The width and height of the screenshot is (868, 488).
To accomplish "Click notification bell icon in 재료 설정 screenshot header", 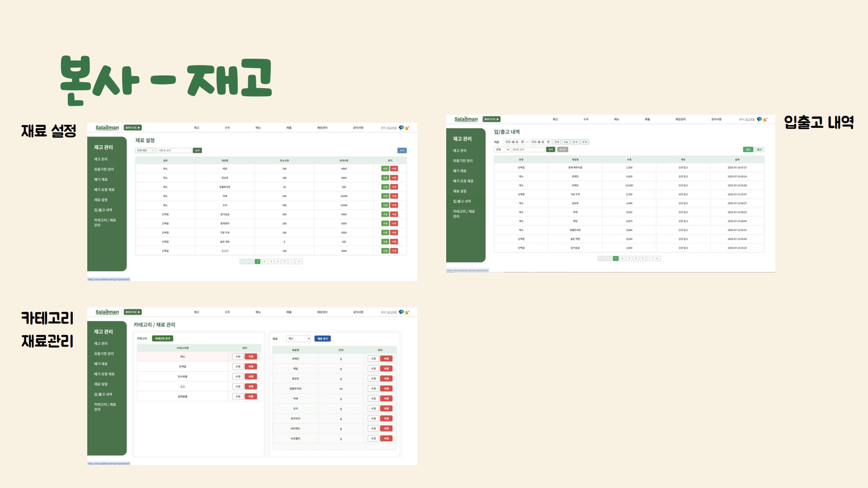I will pos(406,128).
